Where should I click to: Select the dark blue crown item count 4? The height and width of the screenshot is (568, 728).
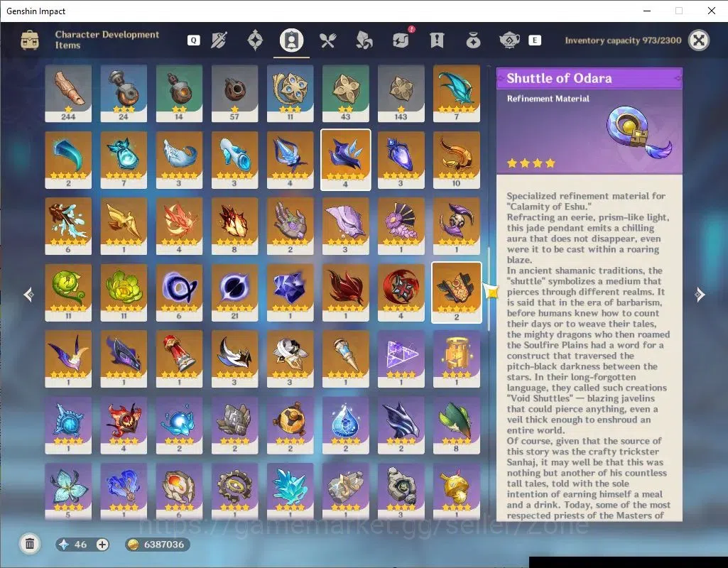(345, 160)
